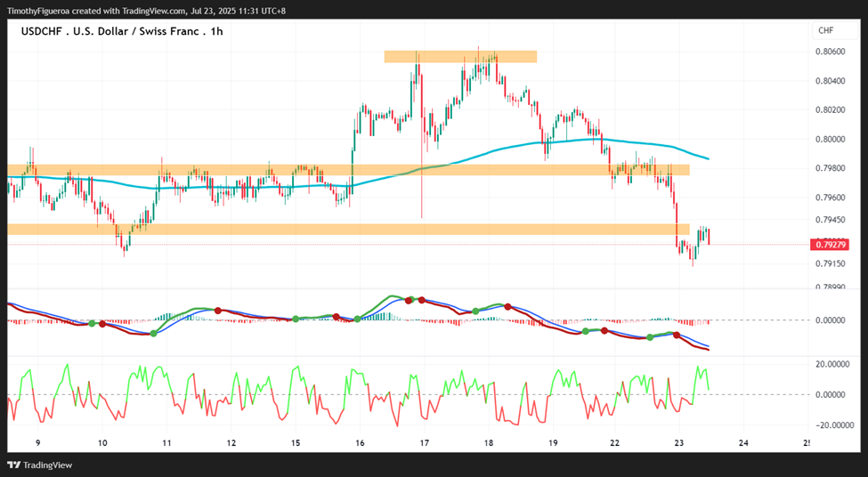
Task: Select the top orange resistance zone near 0.80600
Action: [x=460, y=56]
